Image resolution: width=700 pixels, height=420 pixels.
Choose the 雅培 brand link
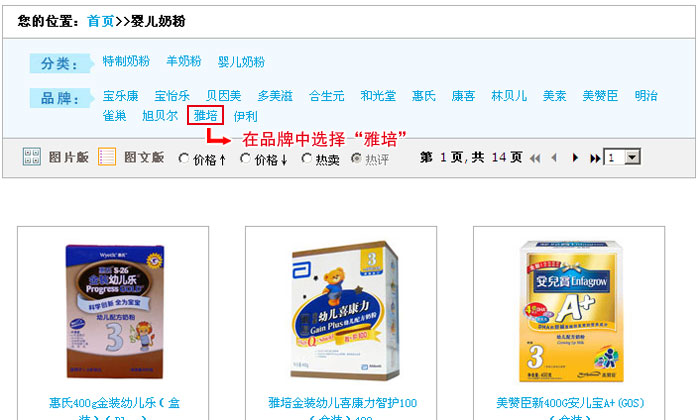pos(205,116)
